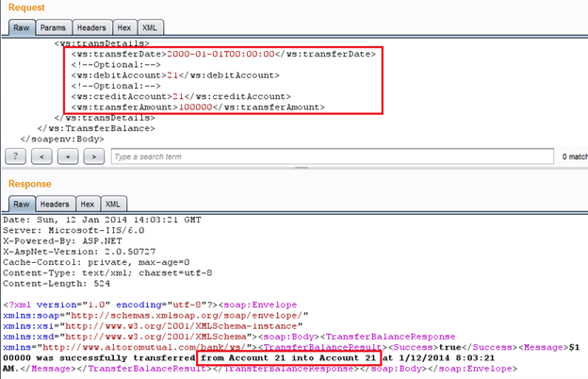Click the request/response pane divider handle
This screenshot has height=379, width=588.
tap(294, 171)
